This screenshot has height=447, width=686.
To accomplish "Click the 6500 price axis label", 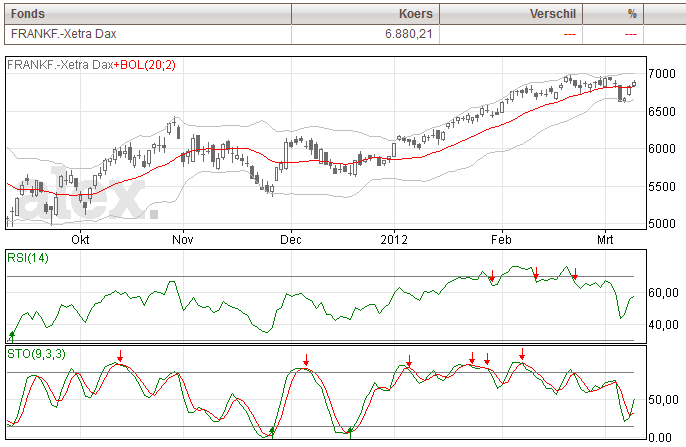I will [662, 112].
